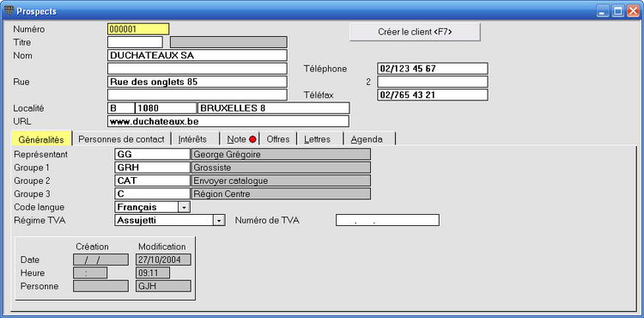This screenshot has width=644, height=318.
Task: Click the Groupe 3 code field C
Action: click(152, 193)
